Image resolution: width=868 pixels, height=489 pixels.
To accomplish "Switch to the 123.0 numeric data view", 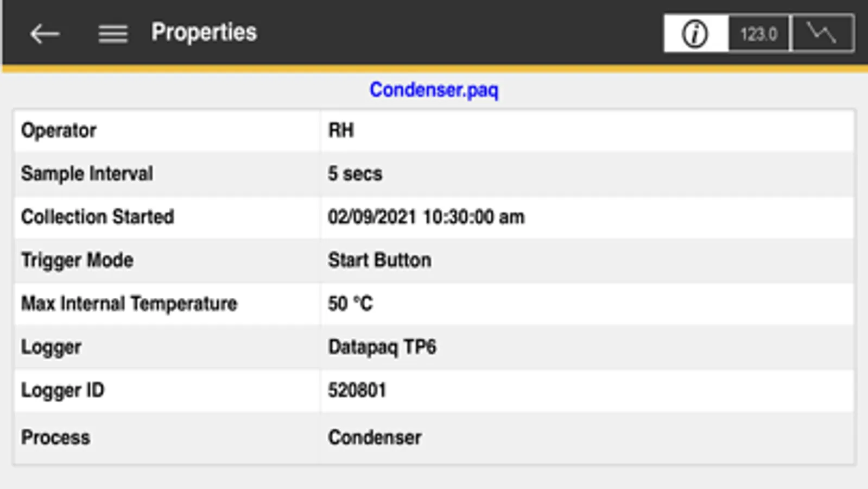I will [x=759, y=34].
